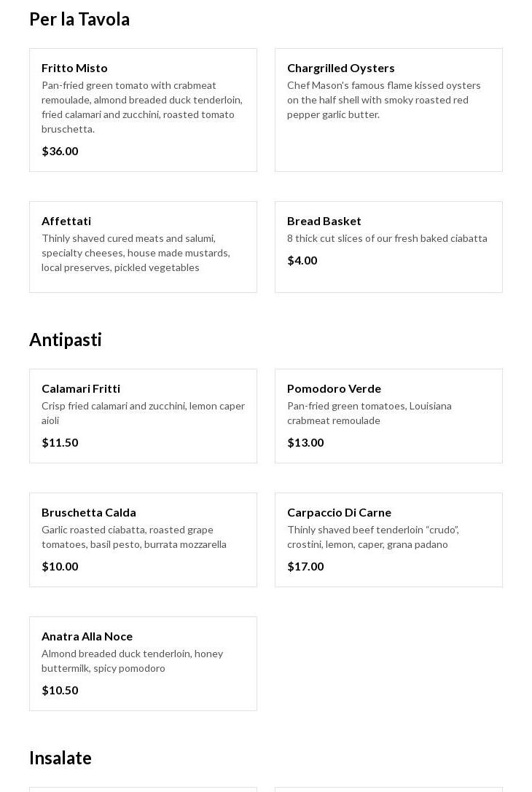The height and width of the screenshot is (792, 532).
Task: Click the $10.50 Anatra Alla Noce price
Action: (60, 690)
